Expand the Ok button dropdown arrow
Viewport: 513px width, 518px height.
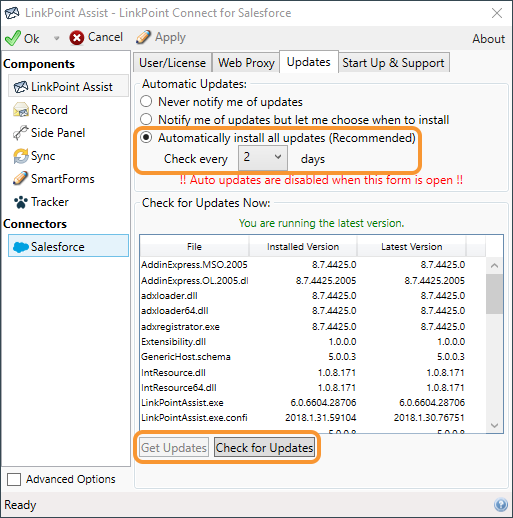tap(56, 38)
